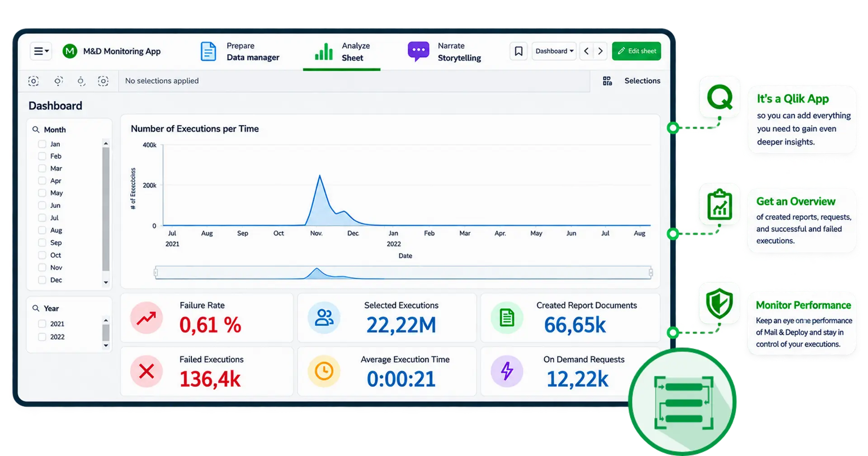Click Month list scroll down arrow
The width and height of the screenshot is (868, 456).
pos(106,282)
